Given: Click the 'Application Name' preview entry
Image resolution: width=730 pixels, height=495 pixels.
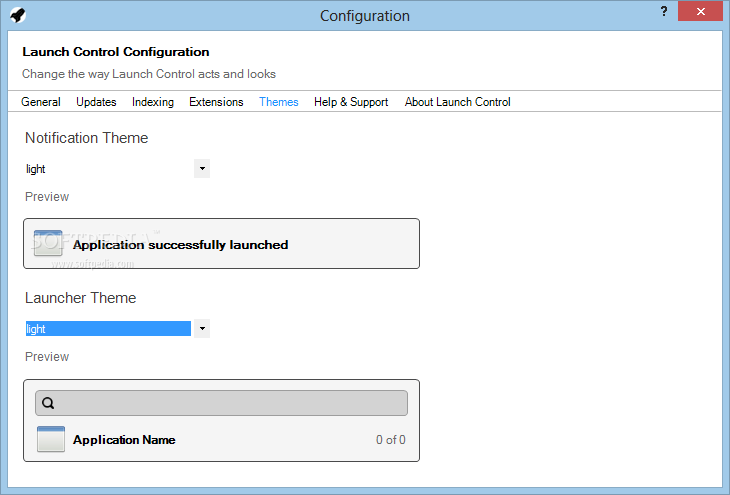Looking at the screenshot, I should (x=124, y=440).
